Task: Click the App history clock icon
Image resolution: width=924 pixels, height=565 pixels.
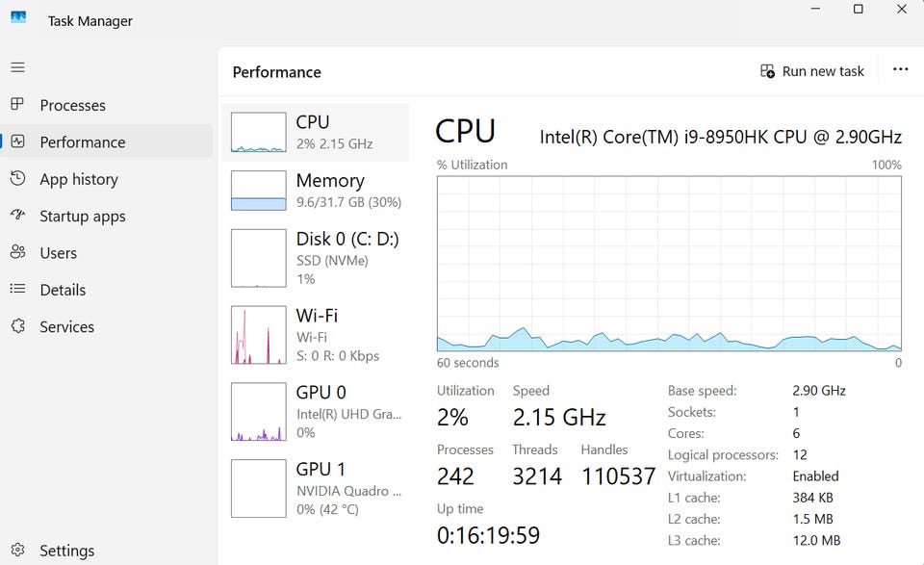Action: [17, 178]
